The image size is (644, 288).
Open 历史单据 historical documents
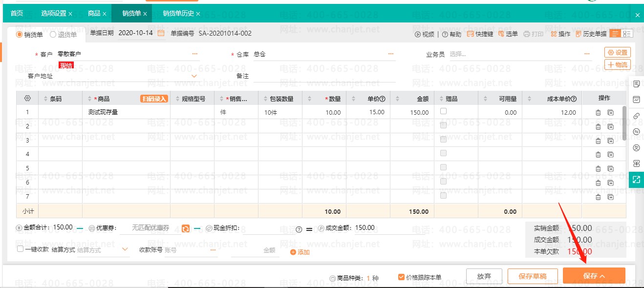(x=593, y=33)
